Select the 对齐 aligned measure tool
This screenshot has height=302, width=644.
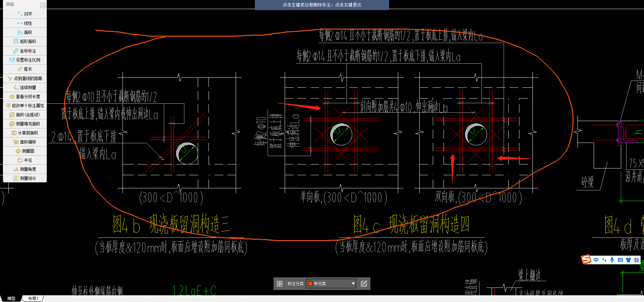(x=25, y=14)
